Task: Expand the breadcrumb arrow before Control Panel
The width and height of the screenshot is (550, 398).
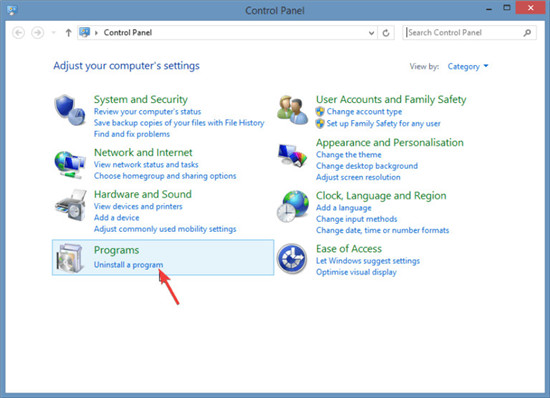Action: 96,33
